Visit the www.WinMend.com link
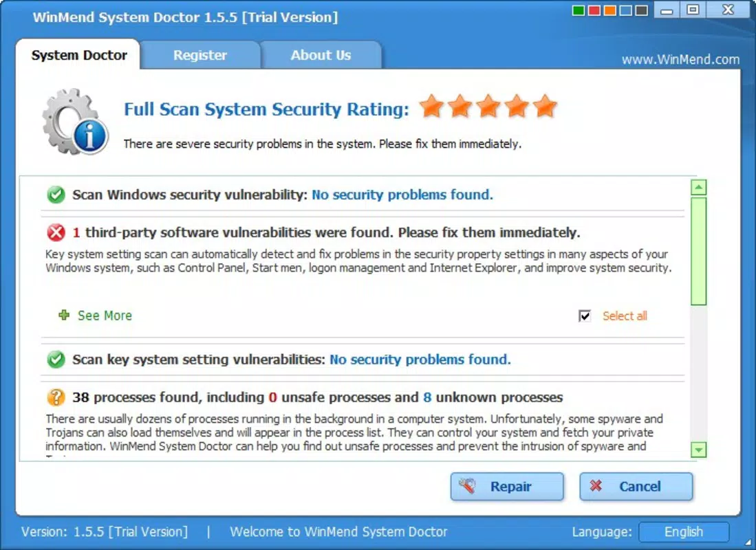 [x=680, y=59]
